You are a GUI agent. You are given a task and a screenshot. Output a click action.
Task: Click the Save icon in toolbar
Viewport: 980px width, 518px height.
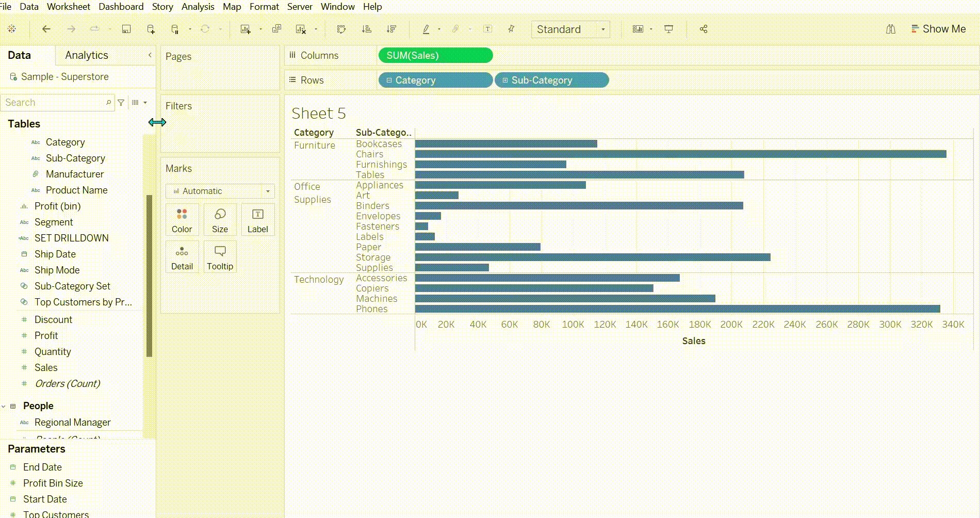tap(126, 29)
